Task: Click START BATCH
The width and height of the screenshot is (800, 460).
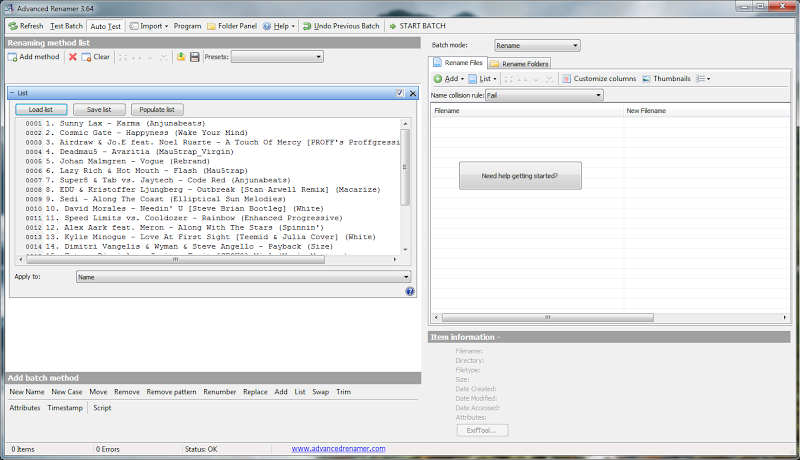Action: click(417, 26)
